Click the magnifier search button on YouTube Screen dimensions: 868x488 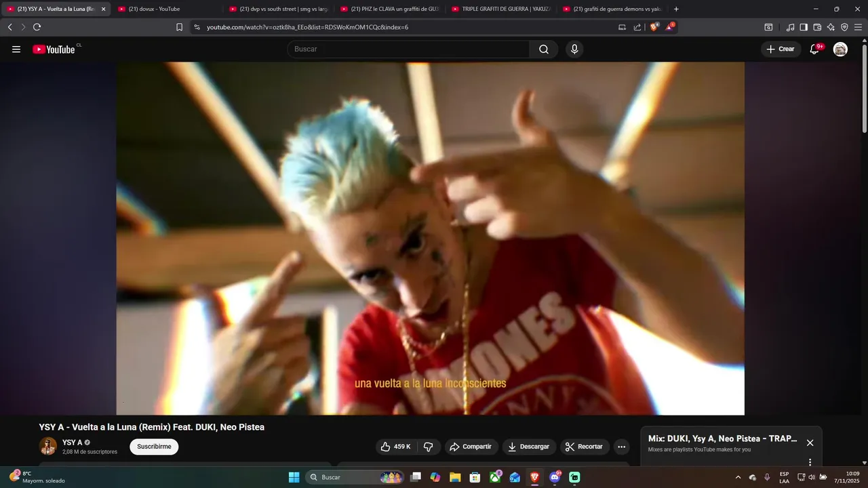pyautogui.click(x=544, y=49)
